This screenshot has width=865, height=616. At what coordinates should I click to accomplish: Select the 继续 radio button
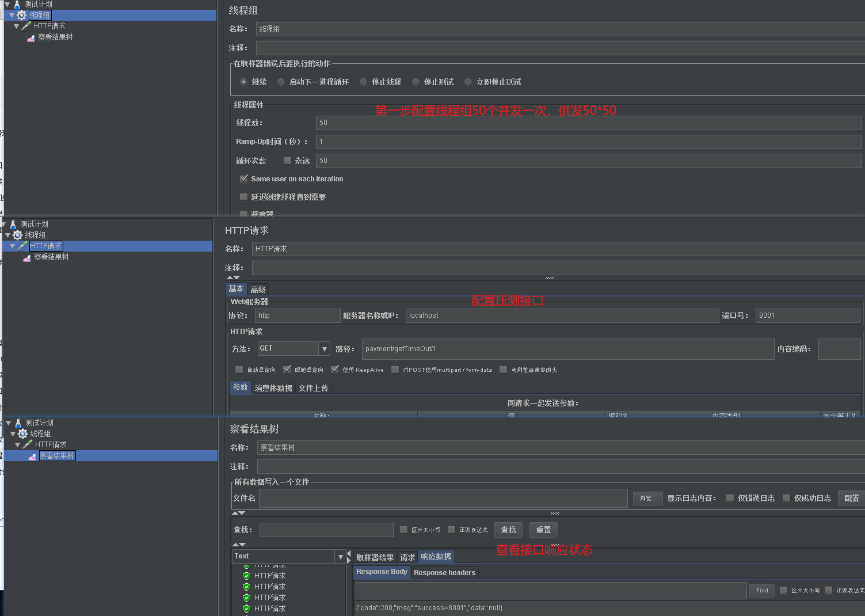pos(244,82)
